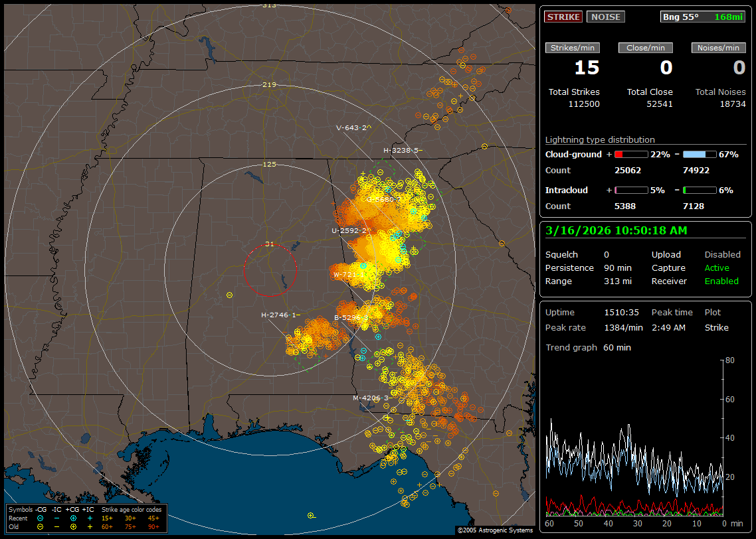Click the old -CG yellow legend symbol

click(x=41, y=526)
